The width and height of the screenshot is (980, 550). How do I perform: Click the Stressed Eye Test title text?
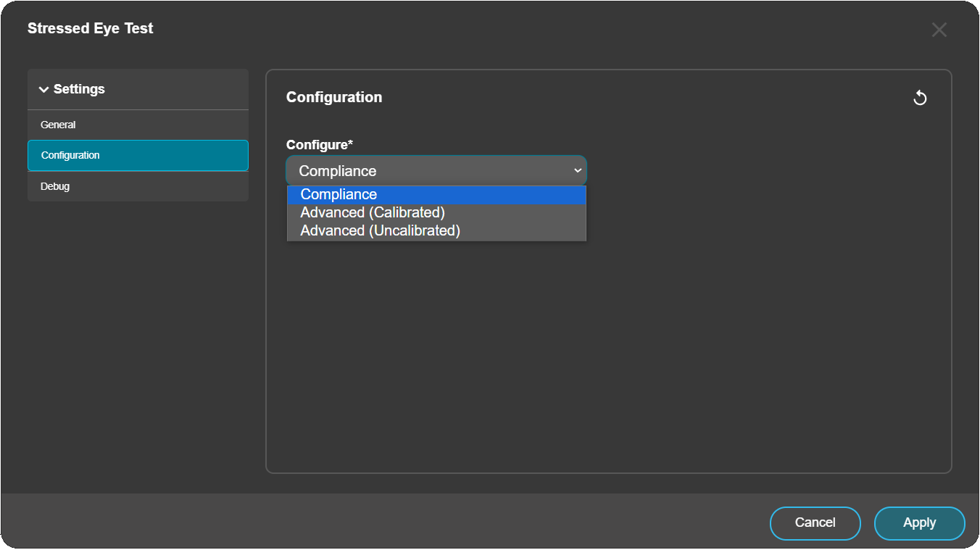click(91, 29)
